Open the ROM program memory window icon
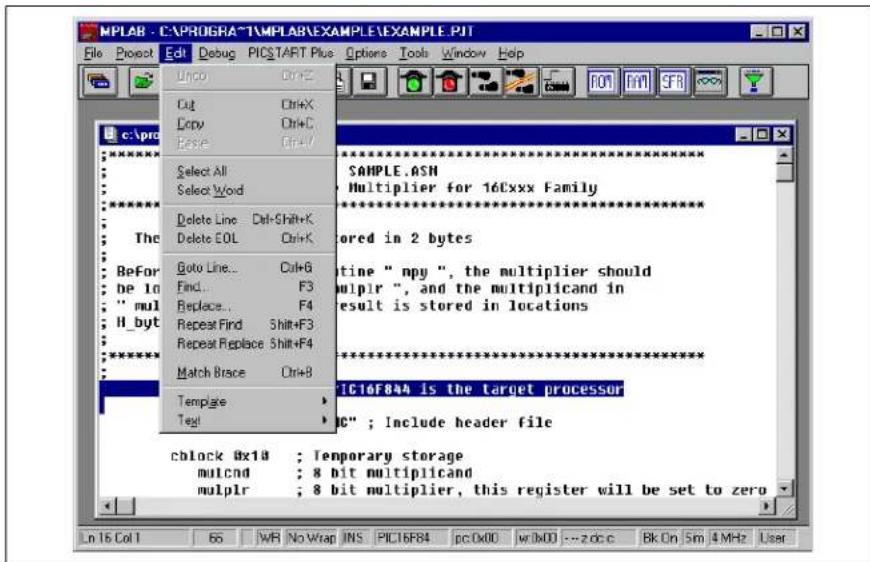Image resolution: width=870 pixels, height=562 pixels. pyautogui.click(x=602, y=82)
